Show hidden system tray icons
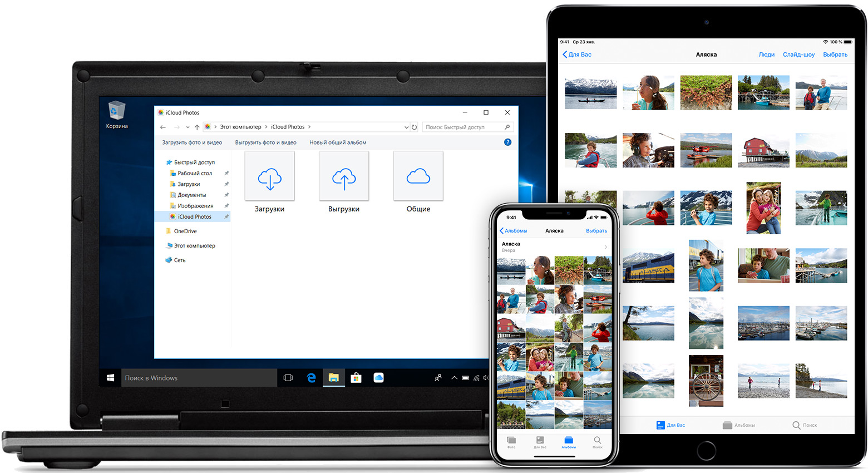The width and height of the screenshot is (868, 473). (454, 378)
